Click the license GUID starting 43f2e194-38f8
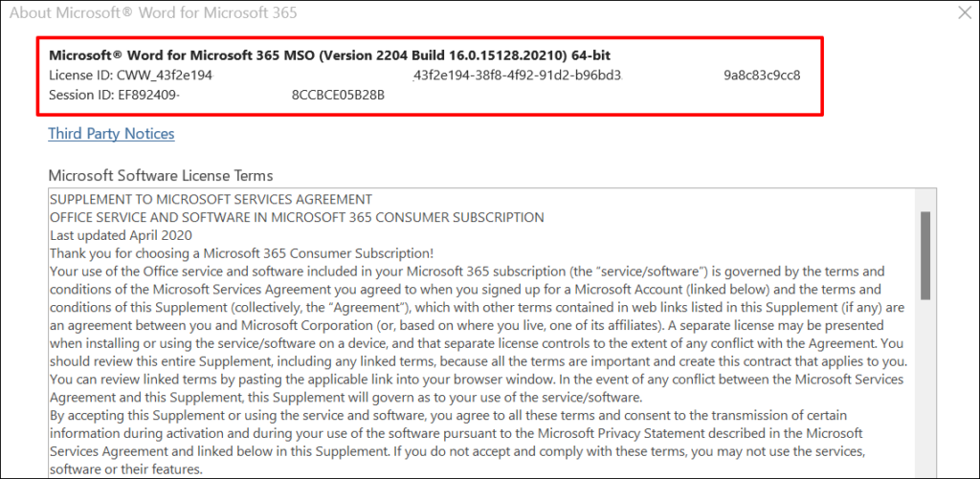Image resolution: width=980 pixels, height=479 pixels. (x=517, y=75)
